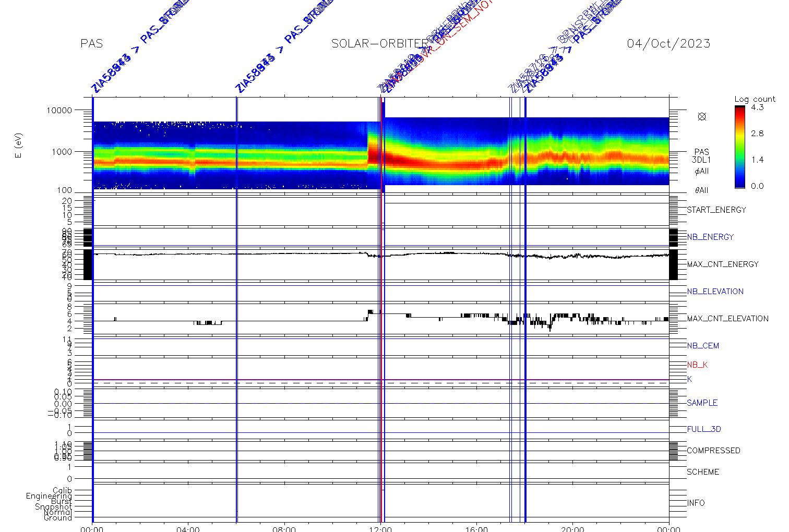Click the 04:00 time axis label
Screen dimensions: 789x532
(x=188, y=529)
